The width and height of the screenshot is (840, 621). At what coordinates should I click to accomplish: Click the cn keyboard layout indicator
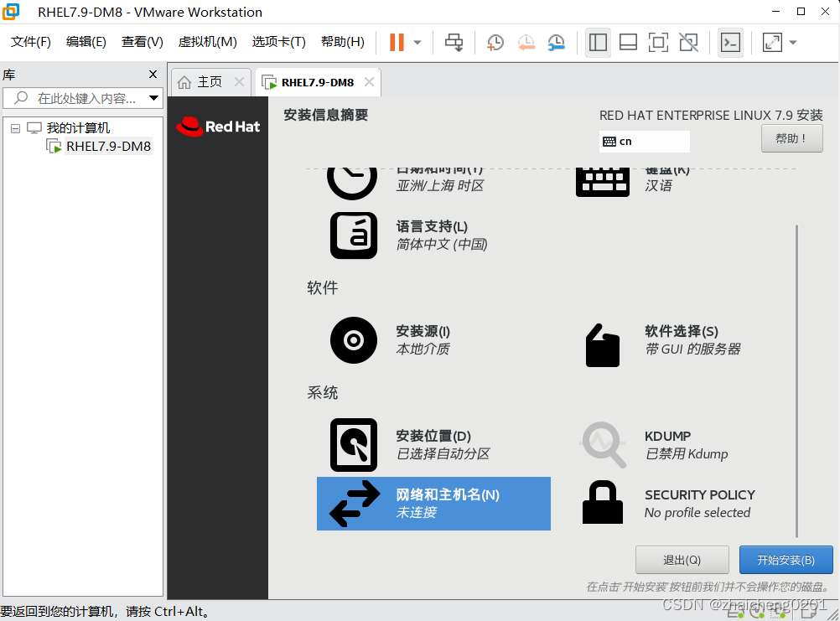point(644,142)
